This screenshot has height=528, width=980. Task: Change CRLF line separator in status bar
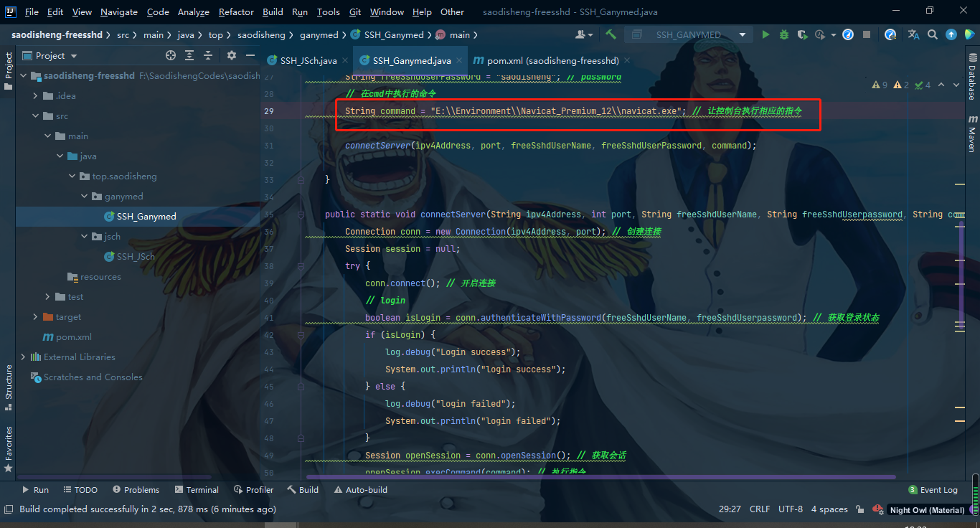tap(760, 509)
